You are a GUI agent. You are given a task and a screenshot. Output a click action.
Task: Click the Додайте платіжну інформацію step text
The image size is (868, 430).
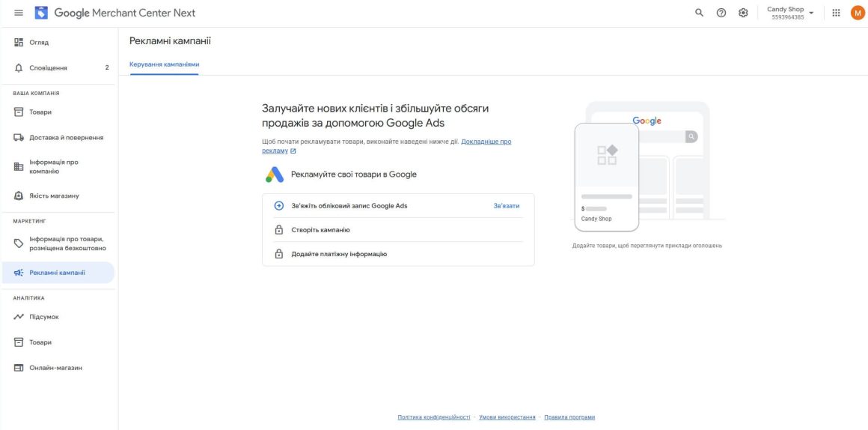(x=339, y=255)
